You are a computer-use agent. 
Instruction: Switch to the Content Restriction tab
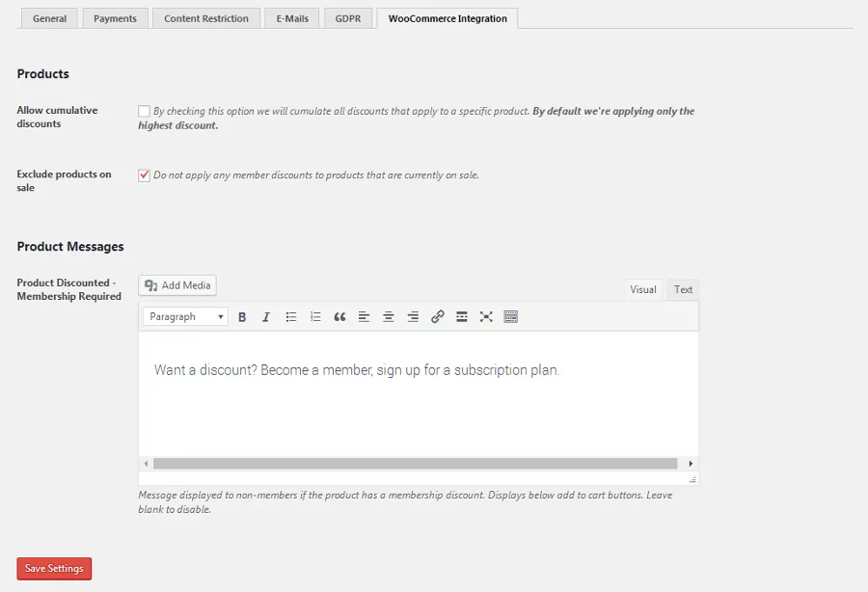(x=206, y=18)
